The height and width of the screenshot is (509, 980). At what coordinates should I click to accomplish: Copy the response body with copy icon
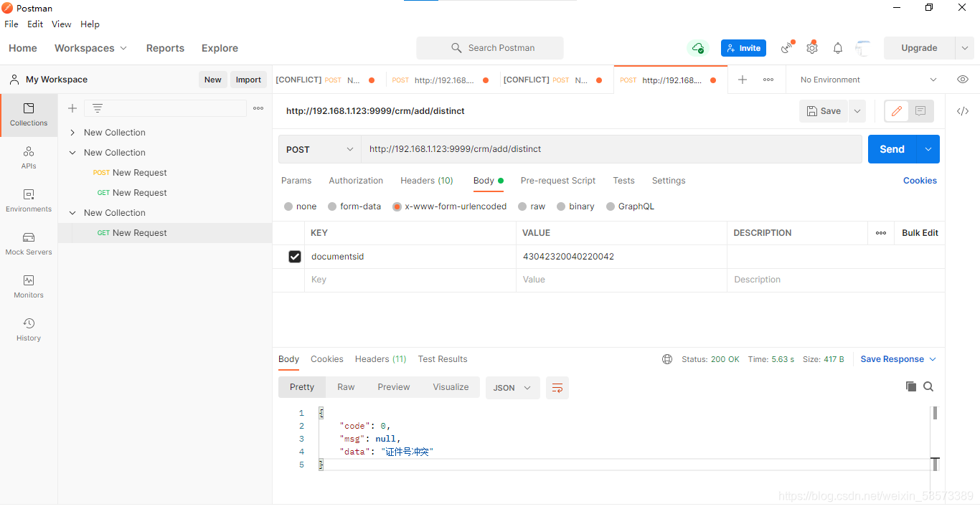911,386
